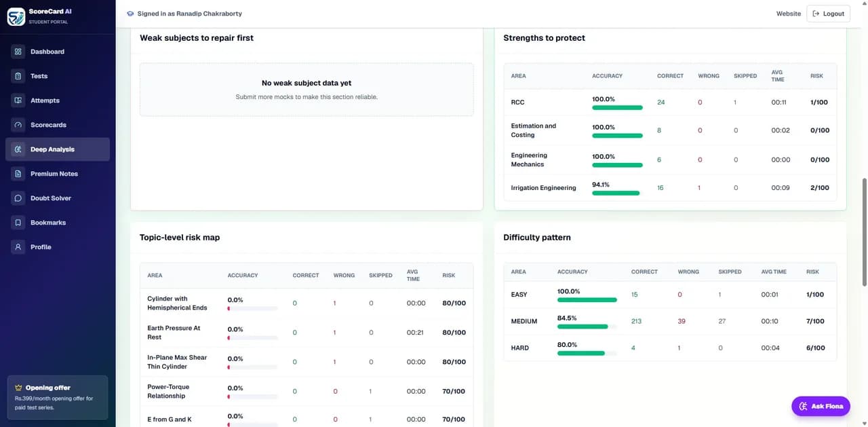The image size is (868, 427).
Task: Click In-Plane Max Shear Thin Cylinder topic
Action: (177, 362)
